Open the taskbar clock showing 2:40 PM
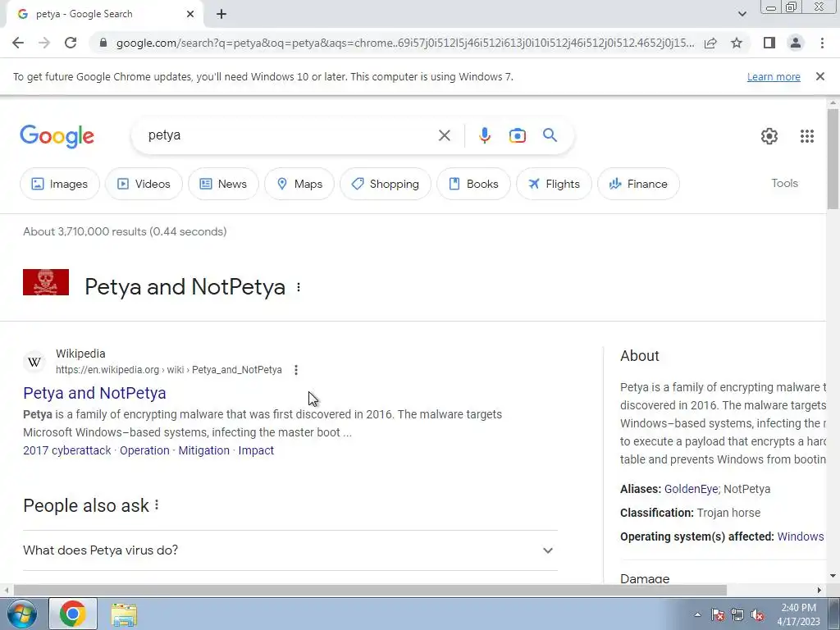 [798, 614]
